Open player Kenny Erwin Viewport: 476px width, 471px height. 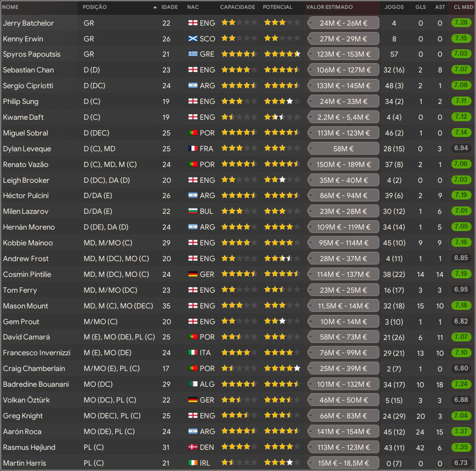(x=23, y=39)
